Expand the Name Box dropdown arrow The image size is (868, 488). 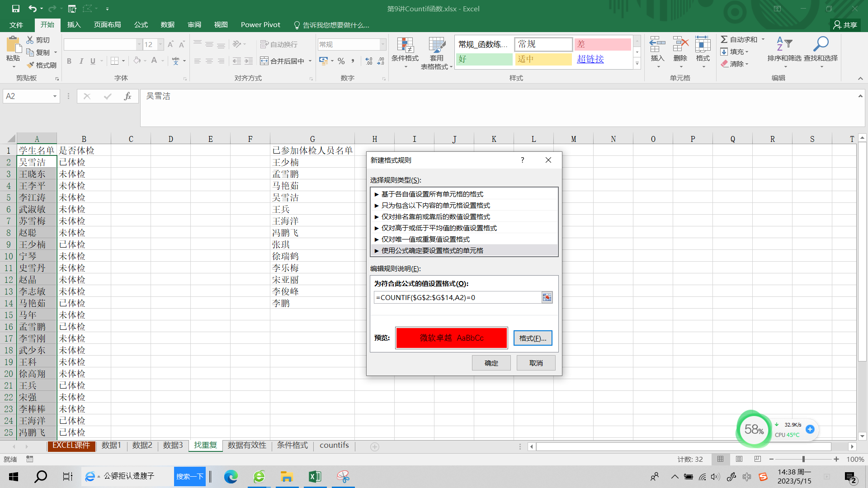click(x=55, y=96)
